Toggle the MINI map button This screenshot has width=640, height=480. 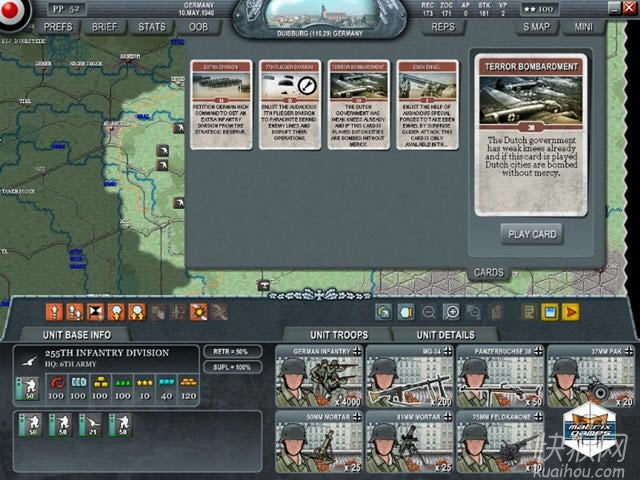pos(583,27)
